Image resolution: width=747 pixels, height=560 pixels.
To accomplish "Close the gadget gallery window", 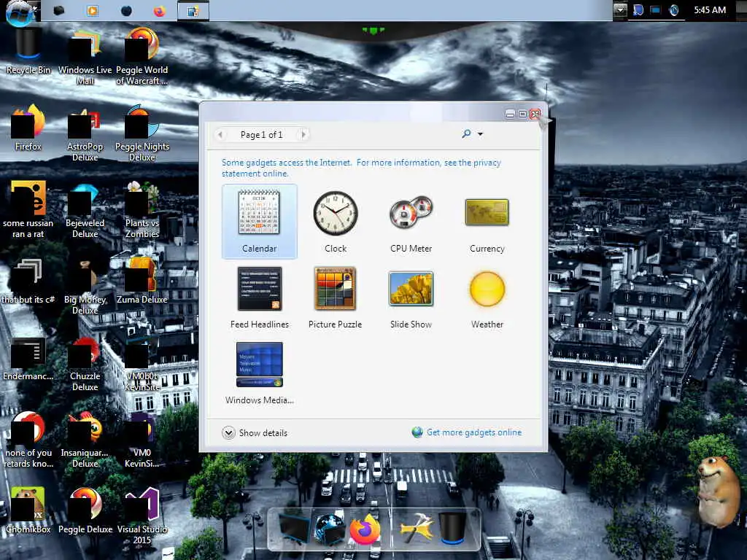I will [535, 114].
